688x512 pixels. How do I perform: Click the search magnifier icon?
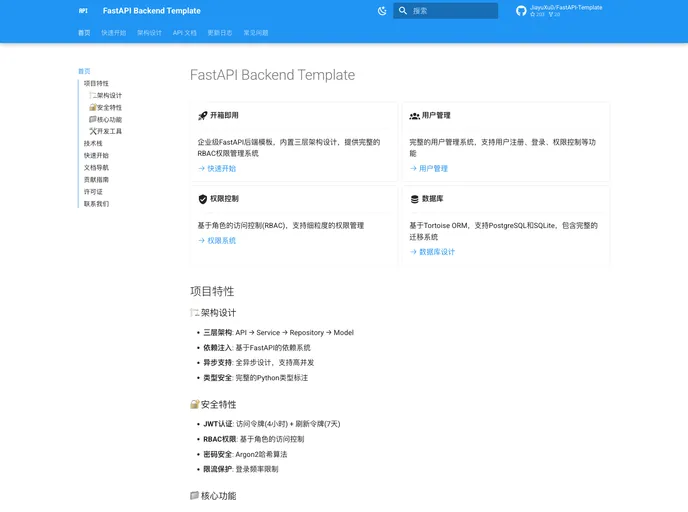tap(403, 11)
